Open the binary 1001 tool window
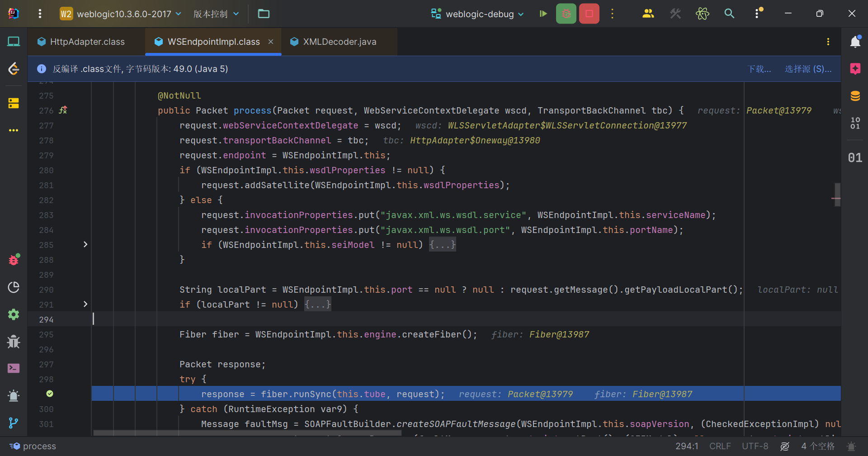 [x=855, y=123]
